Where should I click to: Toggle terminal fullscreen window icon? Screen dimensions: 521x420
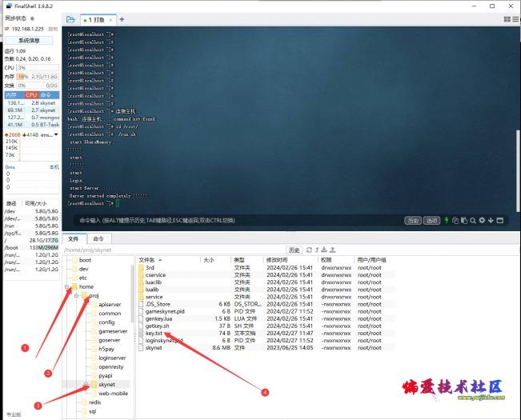[499, 221]
